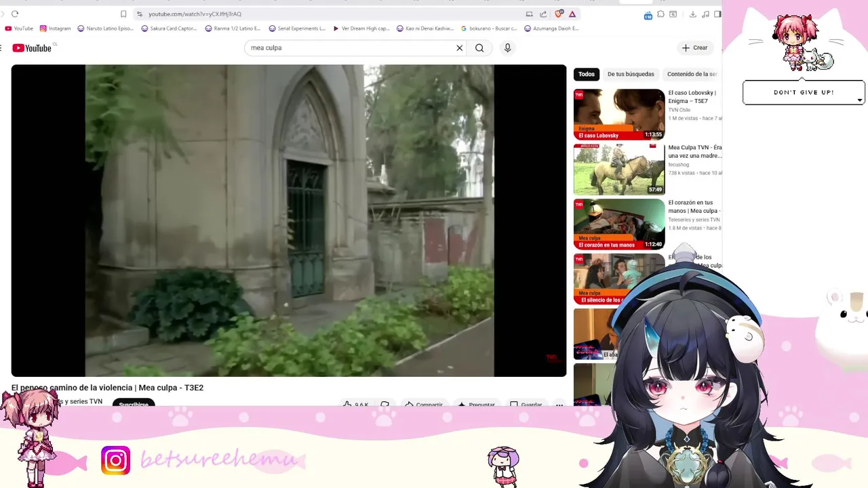
Task: Open 'Mea Culpa TVN - Era una vez una madre' title
Action: [x=694, y=152]
